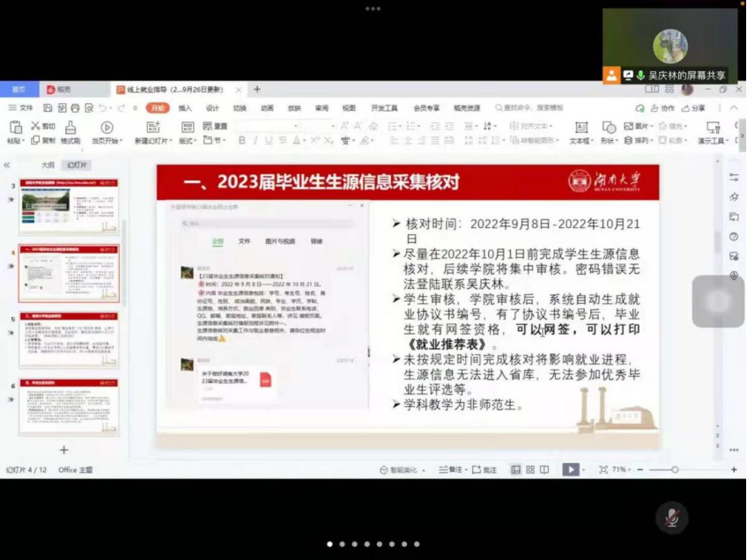Switch to the Outline (大纲) panel tab
This screenshot has height=560, width=747.
click(48, 165)
